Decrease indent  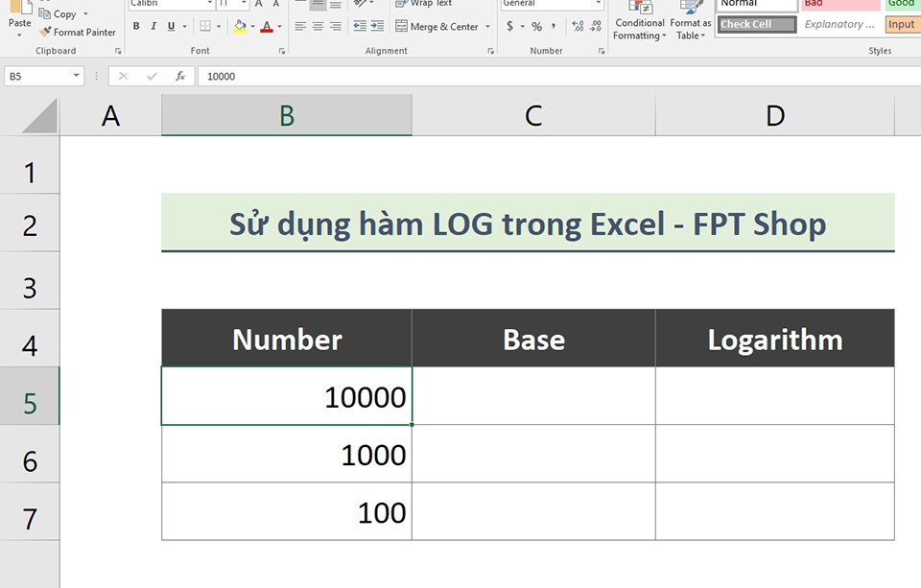click(360, 27)
